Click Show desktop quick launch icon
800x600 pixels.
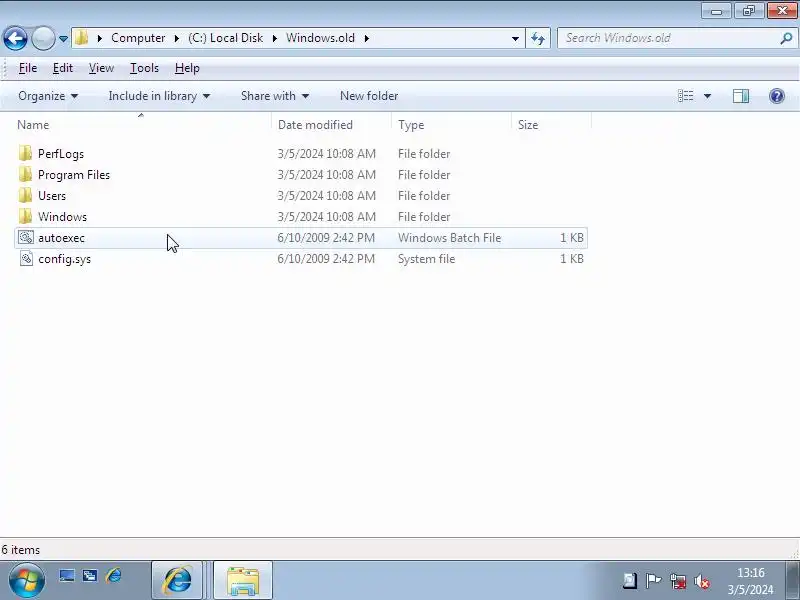point(66,576)
